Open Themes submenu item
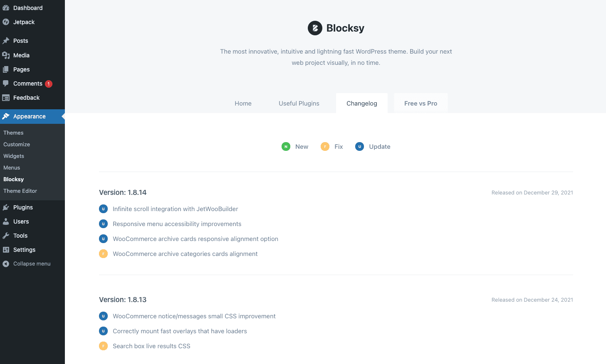606x364 pixels. click(x=13, y=133)
